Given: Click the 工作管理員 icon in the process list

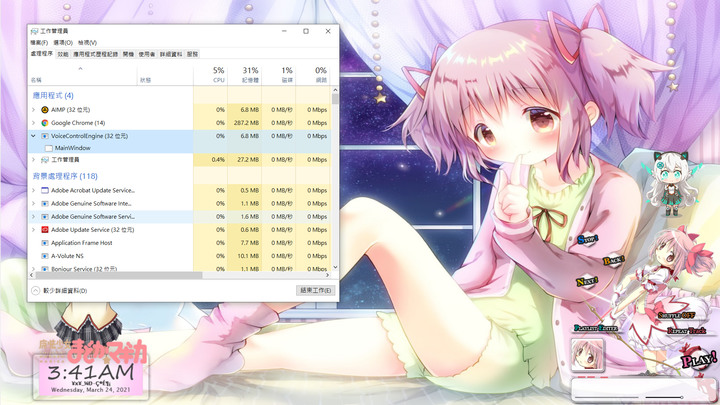Looking at the screenshot, I should click(x=45, y=159).
